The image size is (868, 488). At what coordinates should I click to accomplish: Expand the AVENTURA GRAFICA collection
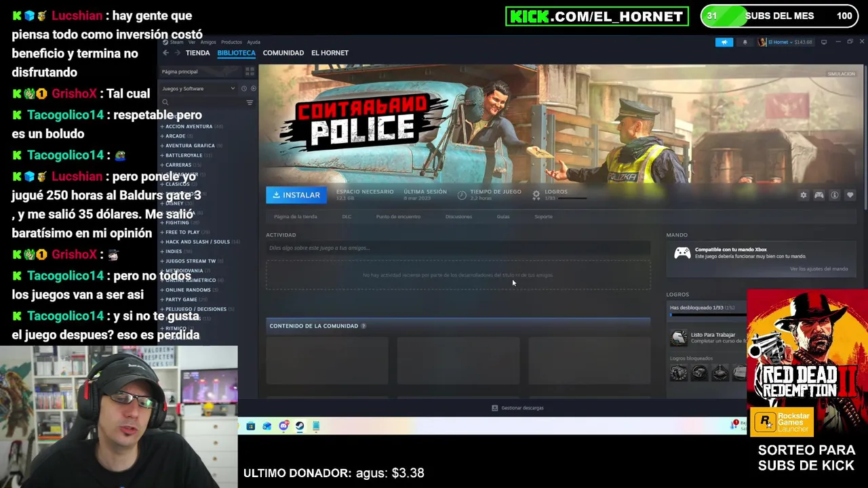tap(193, 146)
